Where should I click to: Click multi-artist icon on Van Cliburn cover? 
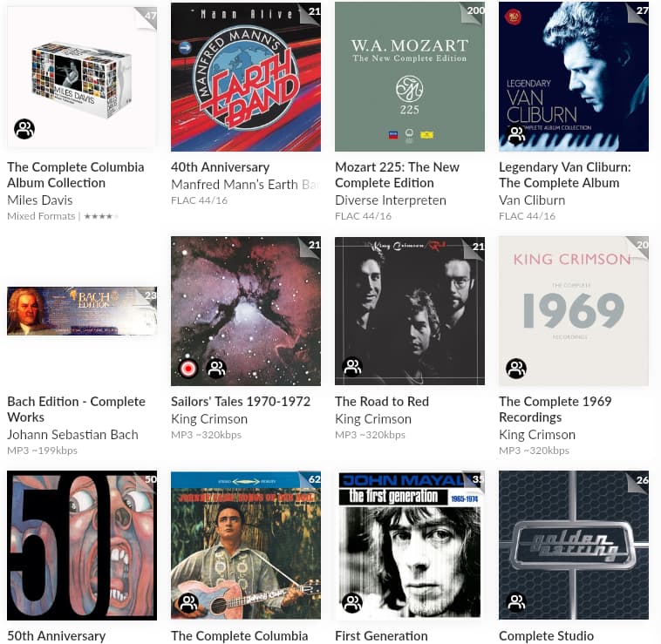[x=516, y=134]
